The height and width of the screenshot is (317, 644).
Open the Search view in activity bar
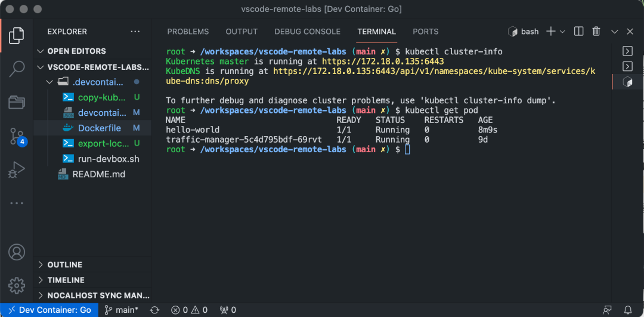17,69
